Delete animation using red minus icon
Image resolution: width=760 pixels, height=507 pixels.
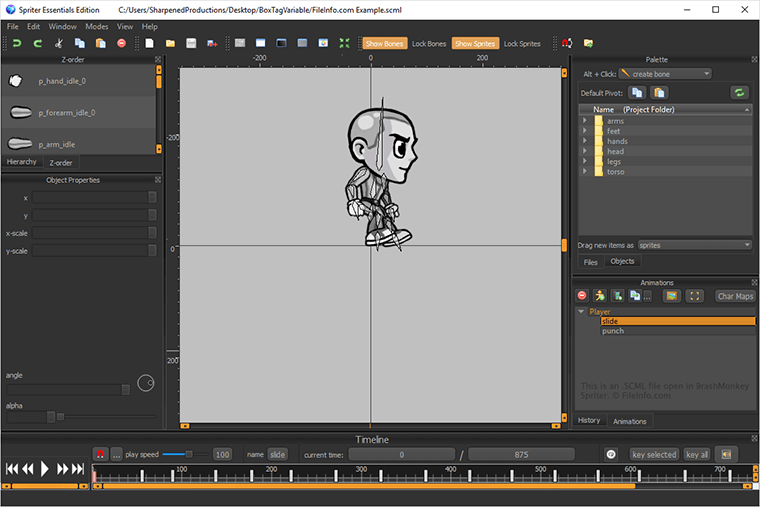pos(582,296)
